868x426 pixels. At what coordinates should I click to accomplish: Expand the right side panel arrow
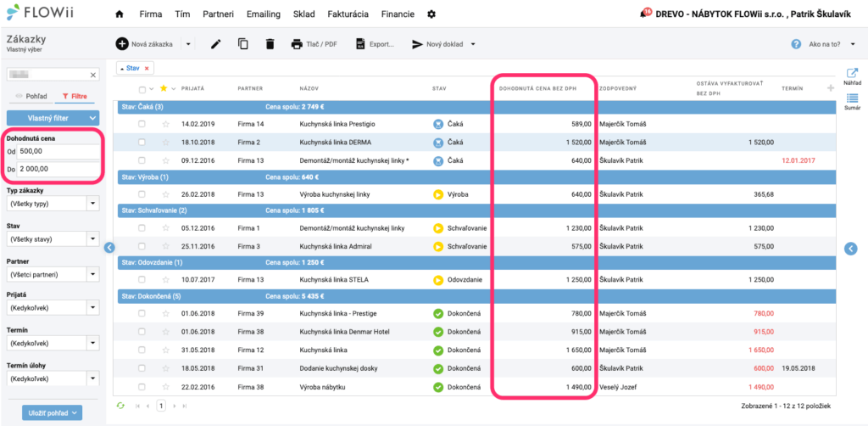(851, 249)
